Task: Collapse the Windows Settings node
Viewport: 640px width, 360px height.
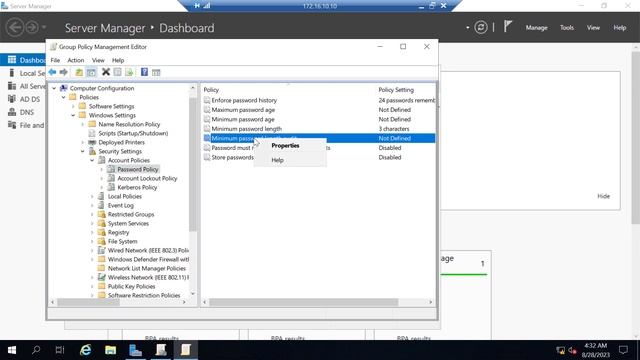Action: (73, 115)
